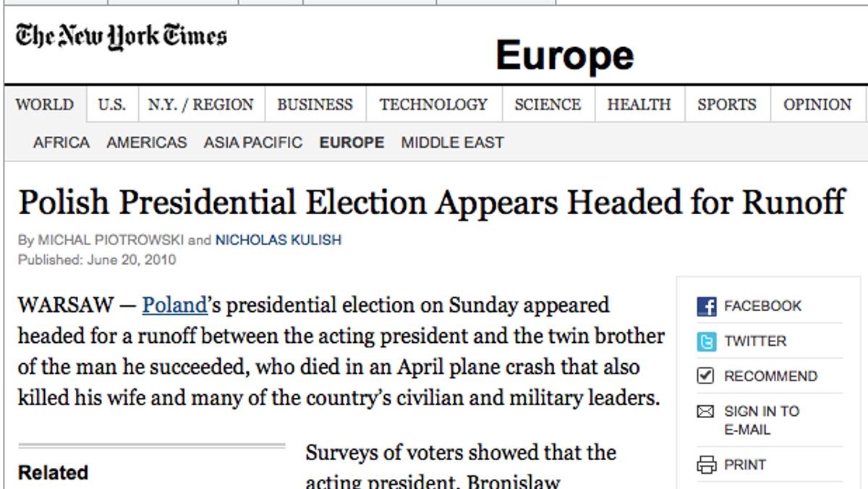Image resolution: width=868 pixels, height=489 pixels.
Task: Click the Print printer icon
Action: coord(705,465)
